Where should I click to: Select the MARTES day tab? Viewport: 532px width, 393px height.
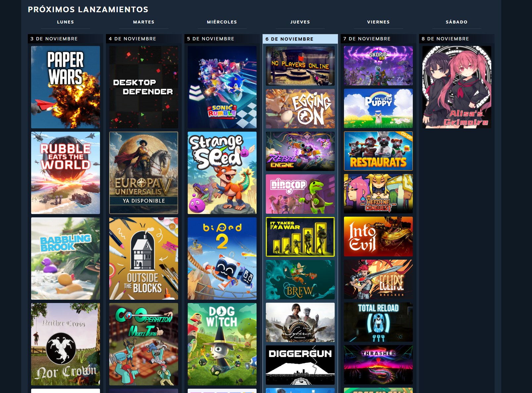(144, 22)
